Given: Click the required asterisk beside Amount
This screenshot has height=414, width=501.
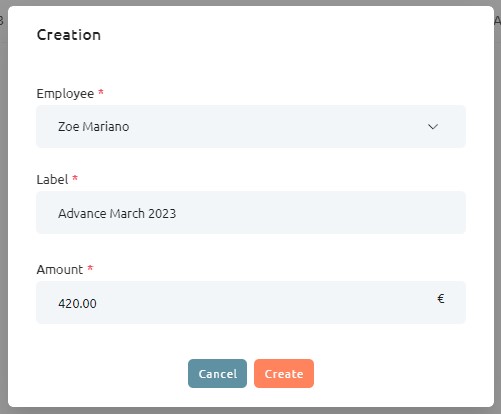Looking at the screenshot, I should coord(90,268).
